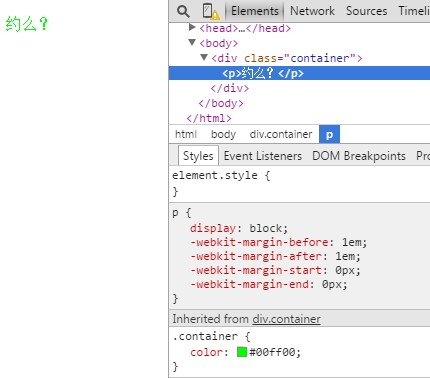Select the opening body tag node

(x=219, y=43)
